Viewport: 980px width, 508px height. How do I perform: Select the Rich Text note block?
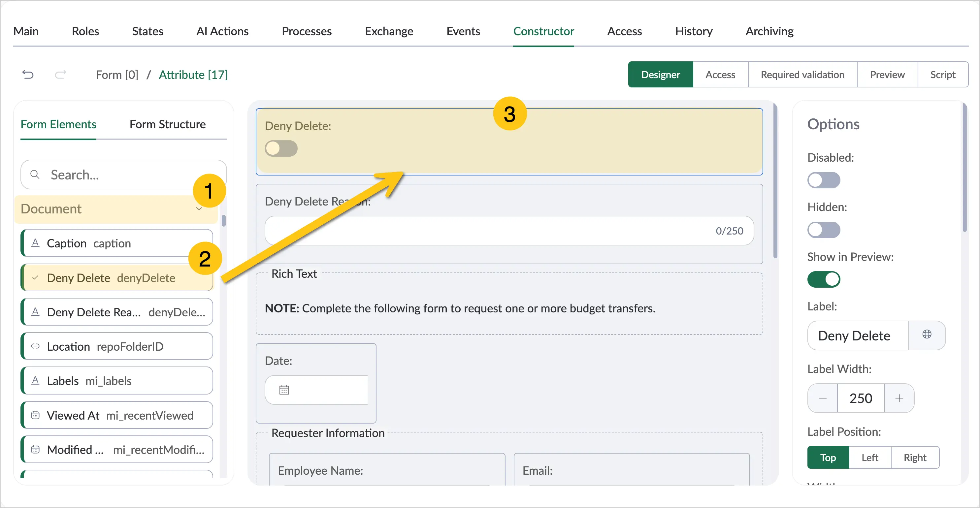(x=509, y=303)
